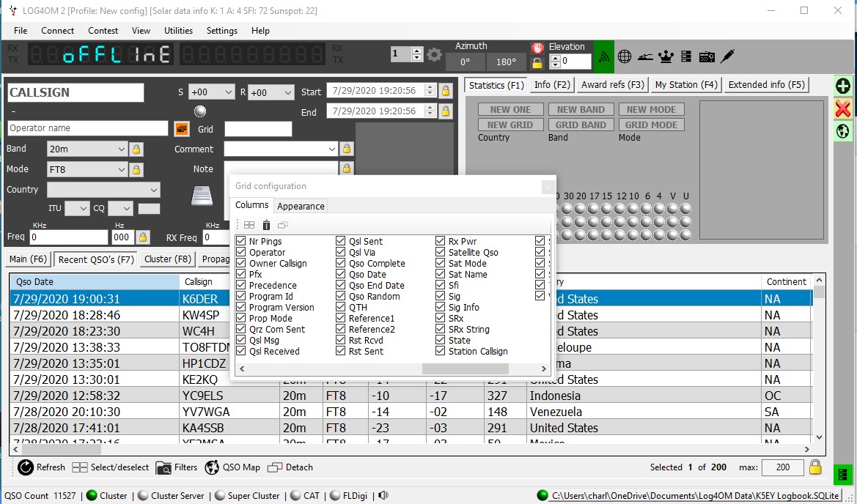The height and width of the screenshot is (504, 857).
Task: Click the Filters folder icon
Action: pyautogui.click(x=163, y=468)
